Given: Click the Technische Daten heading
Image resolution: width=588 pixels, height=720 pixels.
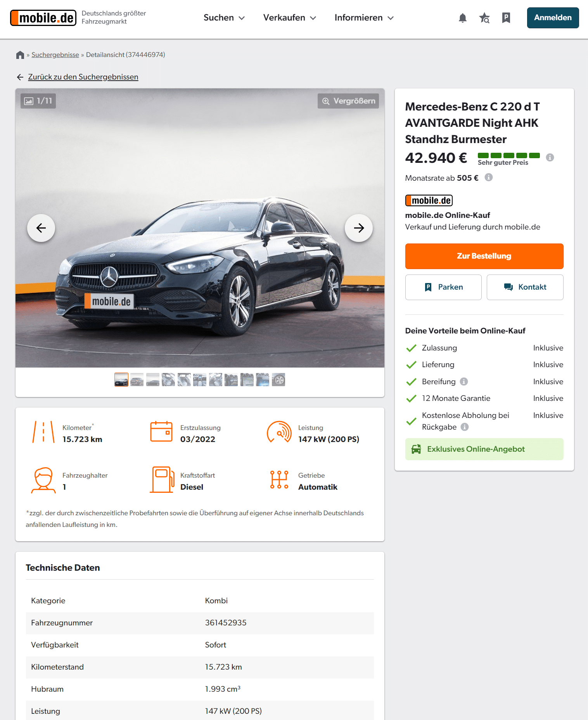Looking at the screenshot, I should coord(63,568).
